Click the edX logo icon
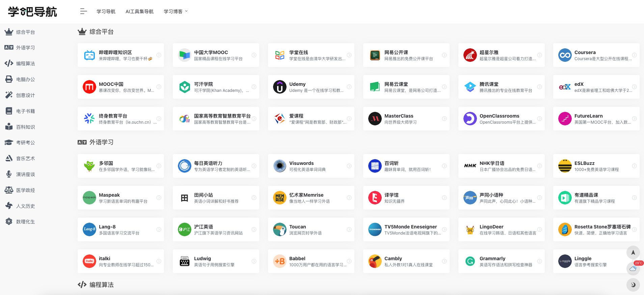 (565, 87)
